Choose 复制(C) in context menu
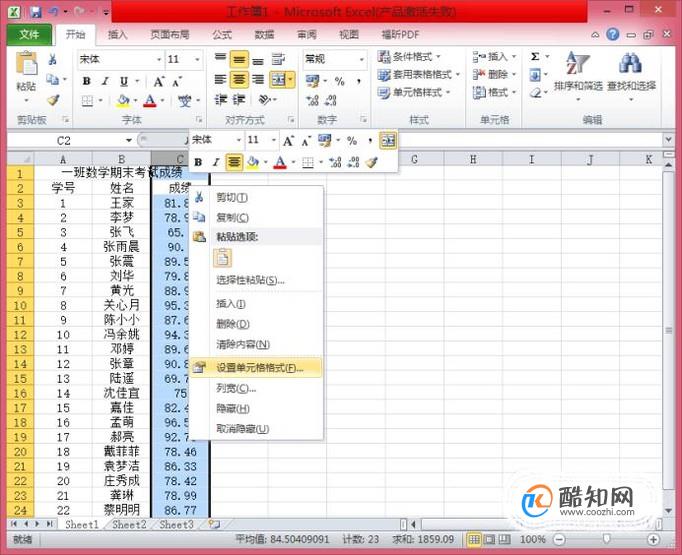 click(x=257, y=217)
